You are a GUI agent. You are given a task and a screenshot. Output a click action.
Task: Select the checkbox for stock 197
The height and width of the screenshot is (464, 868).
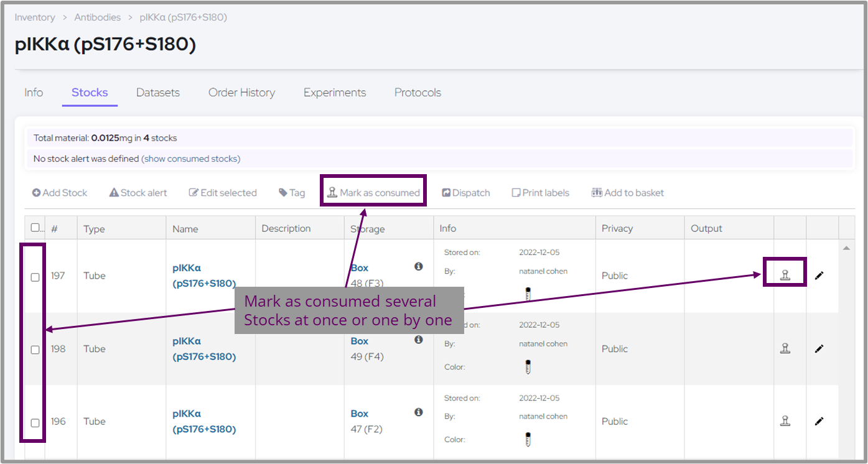[35, 277]
